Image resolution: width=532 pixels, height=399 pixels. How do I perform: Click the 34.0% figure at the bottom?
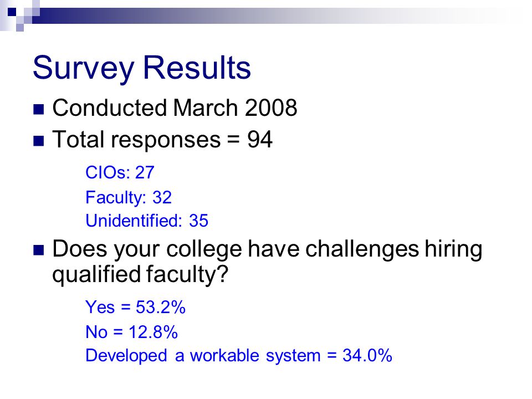(x=367, y=356)
